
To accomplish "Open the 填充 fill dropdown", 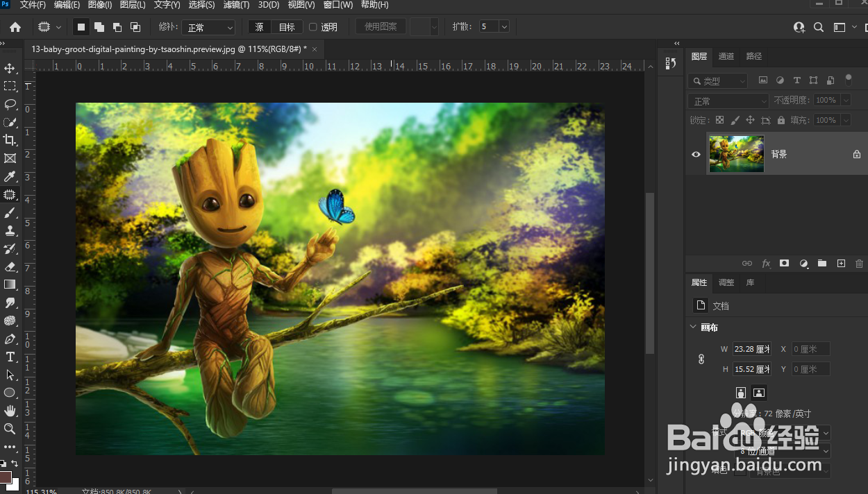I will (x=846, y=120).
